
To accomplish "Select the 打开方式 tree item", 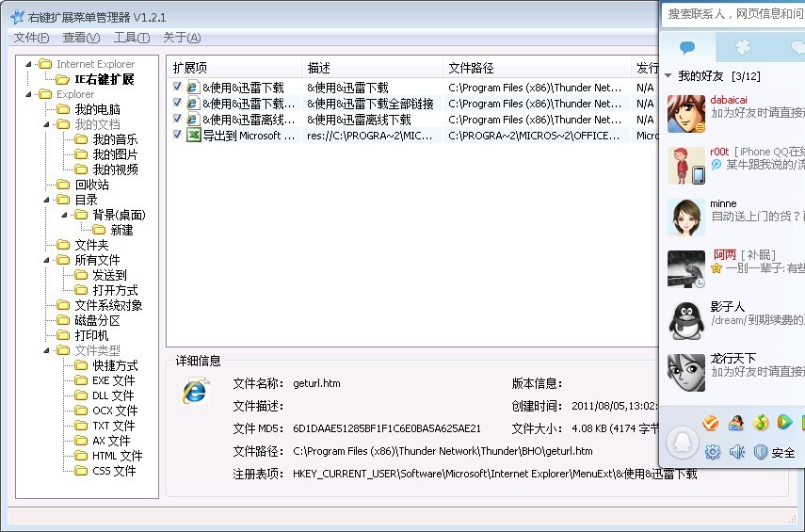I will (x=115, y=290).
